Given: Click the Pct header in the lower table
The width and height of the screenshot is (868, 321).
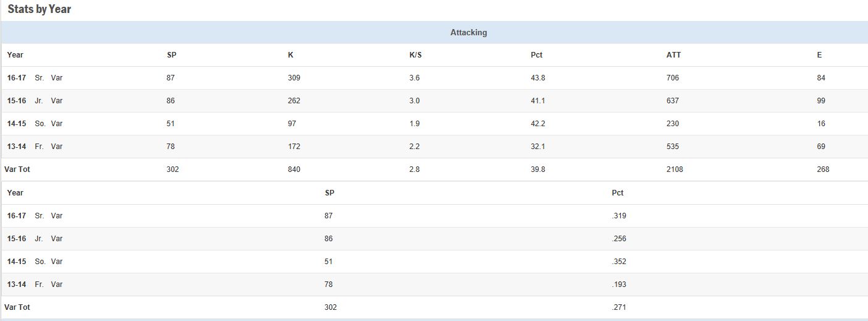Looking at the screenshot, I should coord(618,193).
